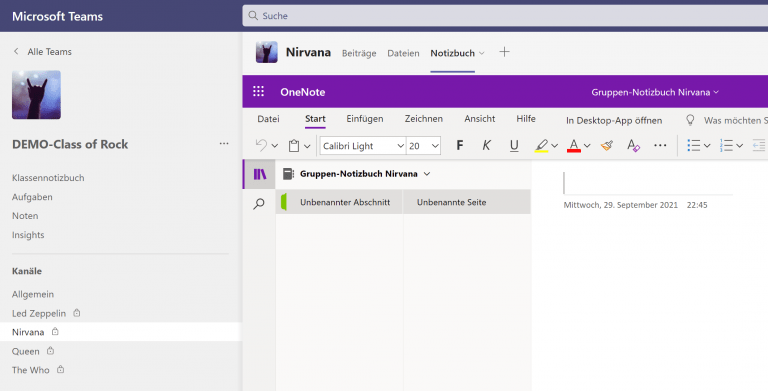Open the Ansicht ribbon tab

tap(480, 119)
